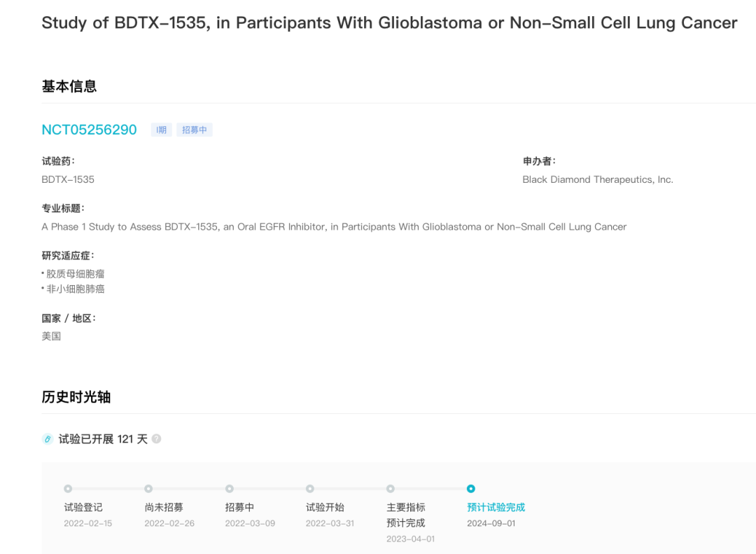Select the 试验开始 timeline dot
This screenshot has width=756, height=554.
tap(310, 489)
